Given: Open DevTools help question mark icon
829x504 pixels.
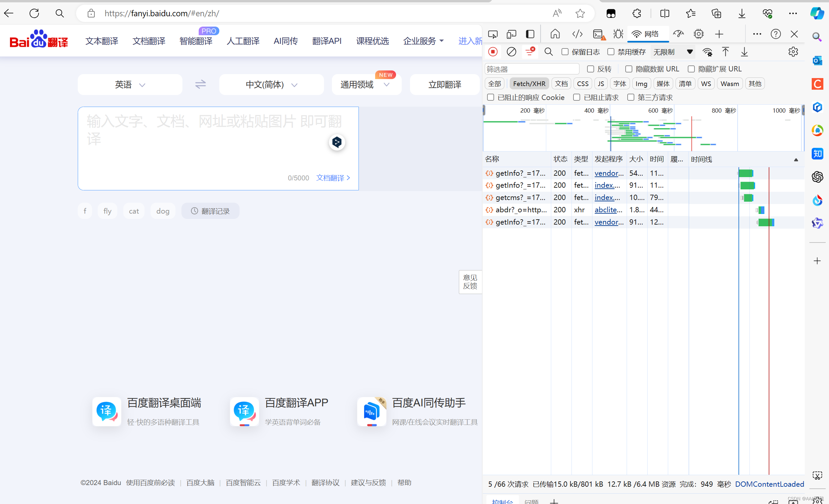Looking at the screenshot, I should (x=776, y=34).
